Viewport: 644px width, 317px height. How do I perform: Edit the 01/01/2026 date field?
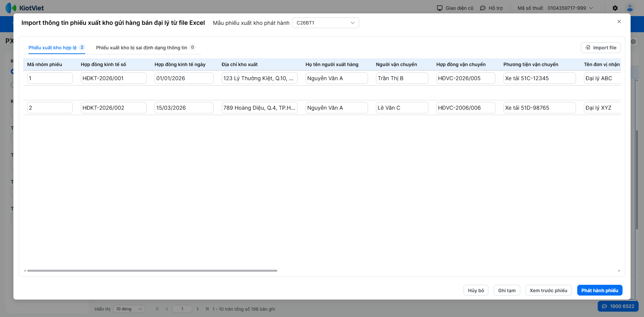point(184,78)
